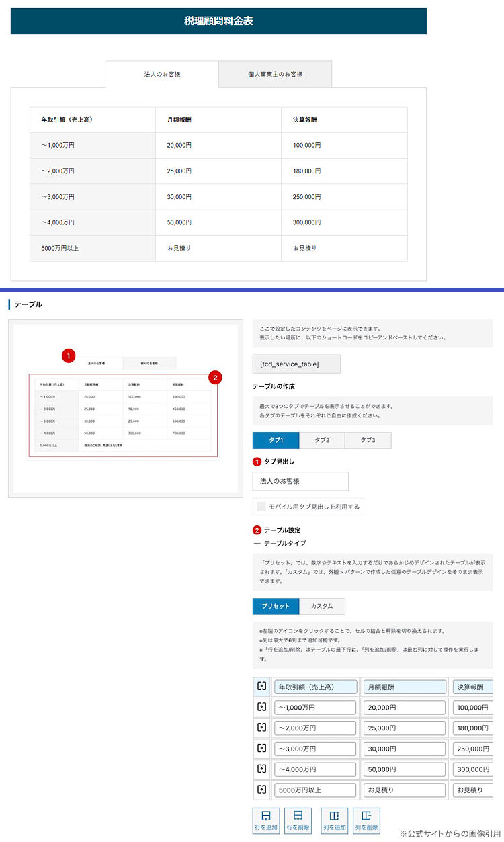Image resolution: width=504 pixels, height=842 pixels.
Task: Switch to タブ2 in table creation
Action: coord(322,440)
